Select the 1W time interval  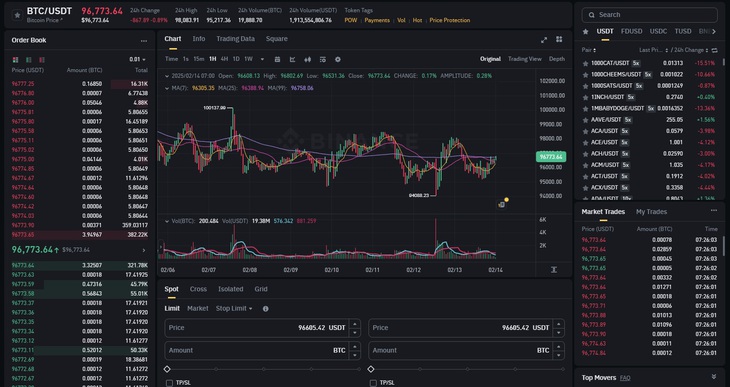[x=249, y=59]
